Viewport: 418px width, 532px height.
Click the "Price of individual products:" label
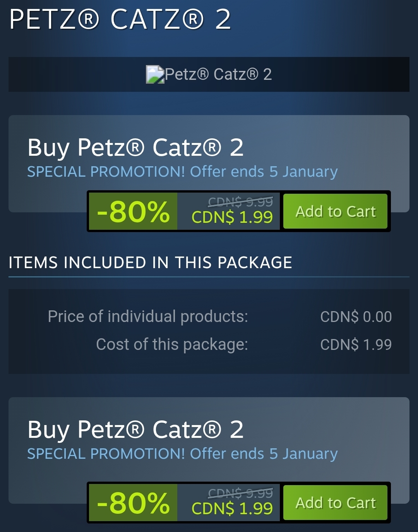pyautogui.click(x=148, y=317)
